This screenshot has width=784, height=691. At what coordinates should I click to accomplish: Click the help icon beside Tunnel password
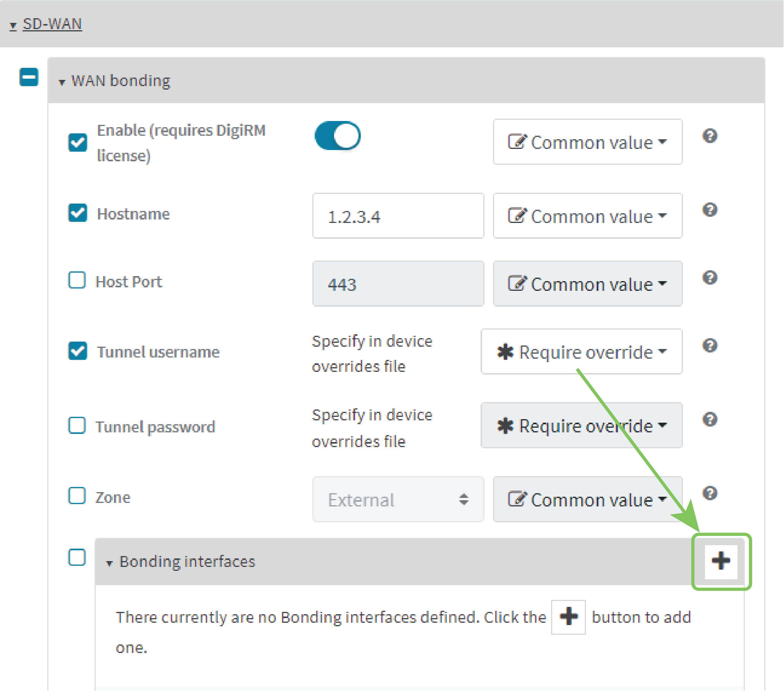coord(710,419)
